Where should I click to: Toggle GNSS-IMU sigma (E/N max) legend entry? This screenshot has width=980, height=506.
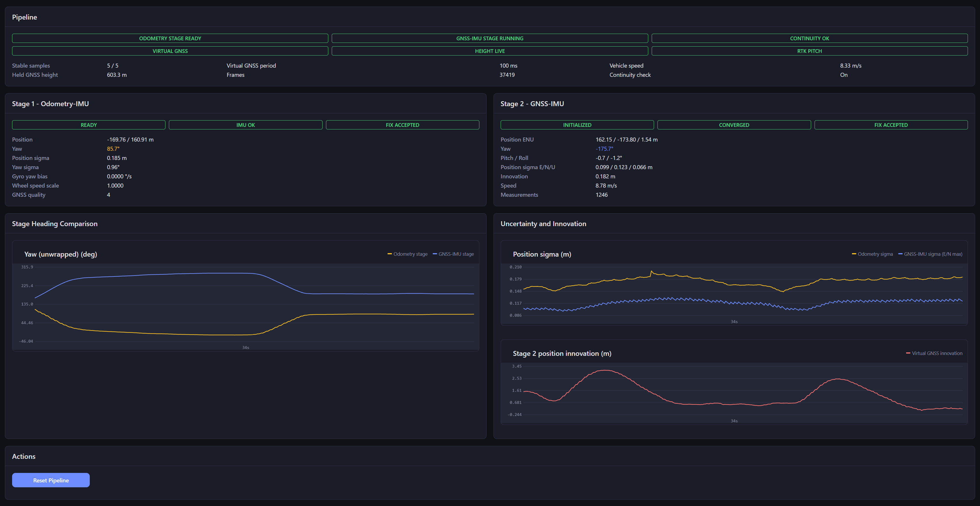(x=930, y=254)
